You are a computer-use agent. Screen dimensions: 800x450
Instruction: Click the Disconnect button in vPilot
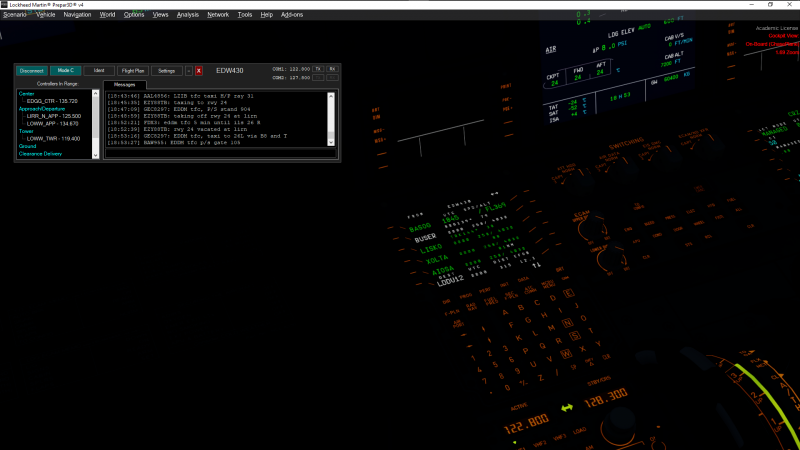click(x=32, y=71)
